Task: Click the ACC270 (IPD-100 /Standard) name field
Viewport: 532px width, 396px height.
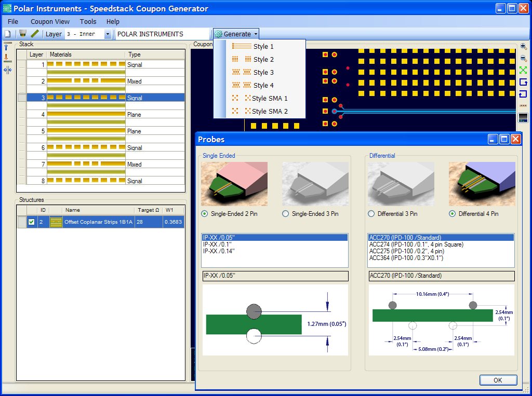Action: click(442, 276)
